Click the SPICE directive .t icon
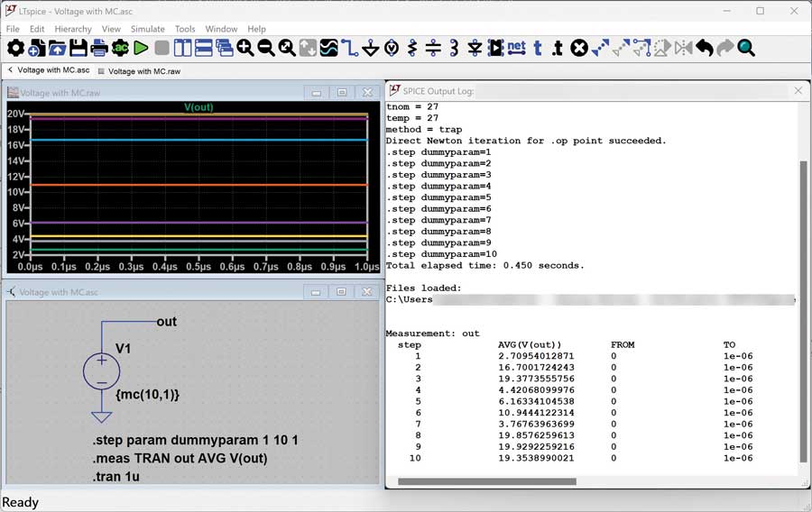 click(x=558, y=48)
